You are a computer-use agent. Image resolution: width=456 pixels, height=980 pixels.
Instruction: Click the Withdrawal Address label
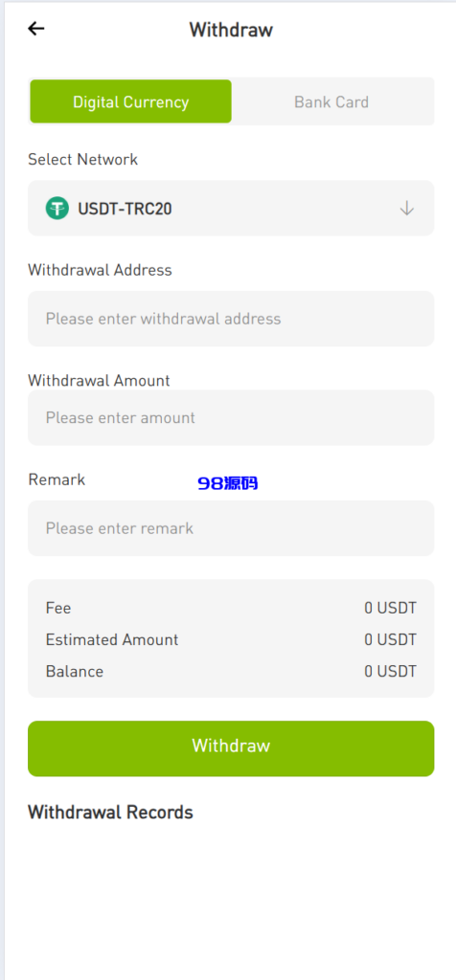[x=100, y=270]
